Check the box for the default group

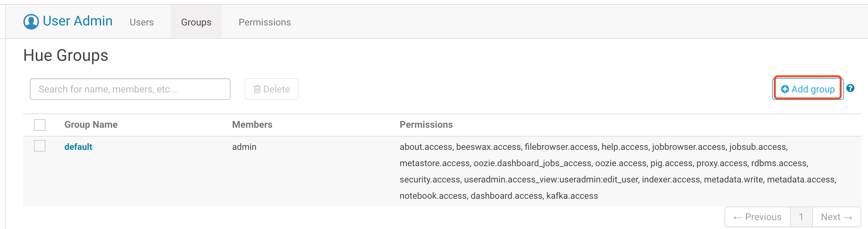(40, 146)
